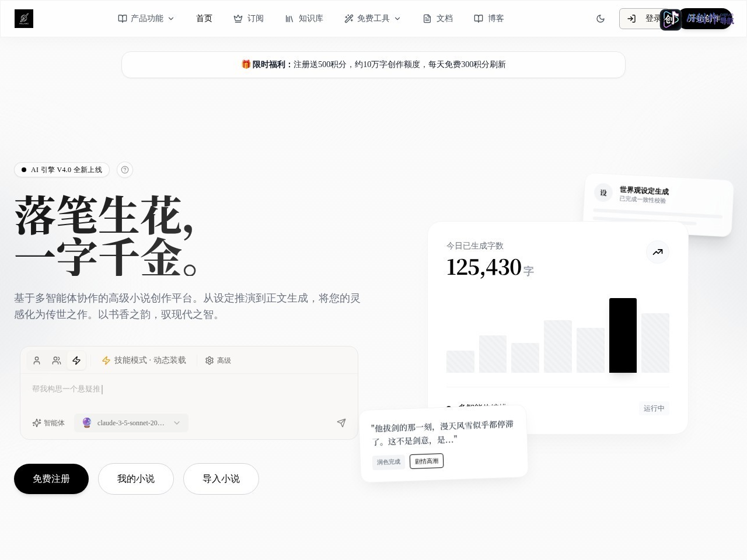This screenshot has width=747, height=560.
Task: Go to the 知识库 page
Action: point(304,19)
